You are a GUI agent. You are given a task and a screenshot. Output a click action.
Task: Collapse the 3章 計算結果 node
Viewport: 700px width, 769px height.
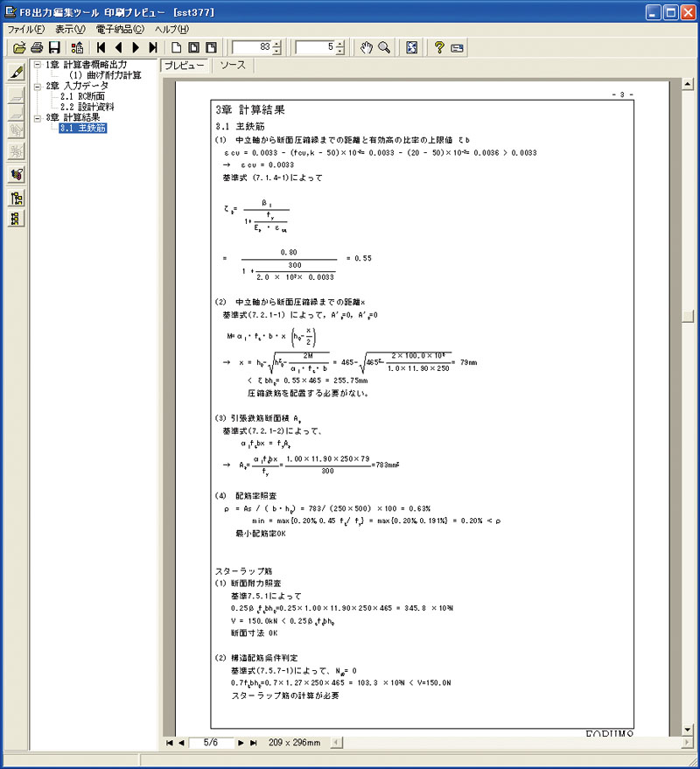click(x=38, y=118)
